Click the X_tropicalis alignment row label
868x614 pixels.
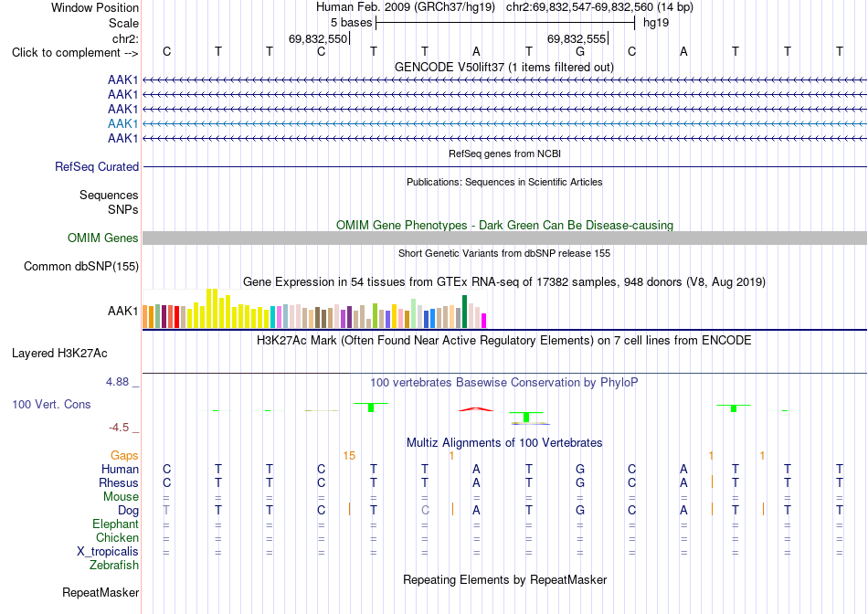(108, 552)
